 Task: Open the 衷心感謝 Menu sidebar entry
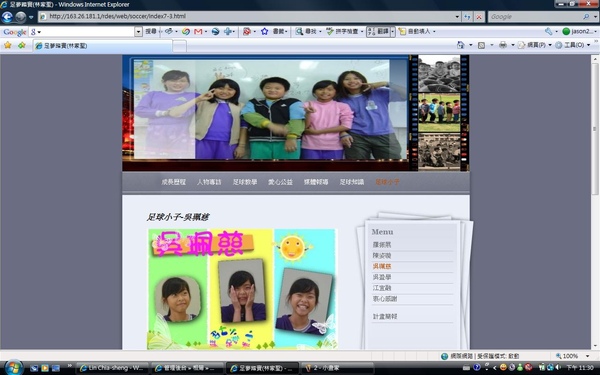pyautogui.click(x=385, y=299)
